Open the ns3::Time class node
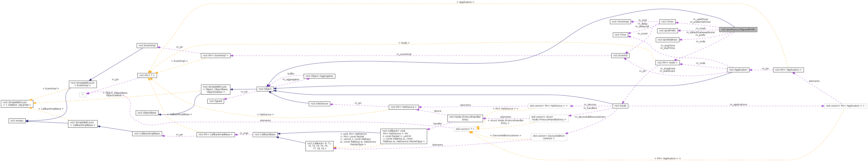 620,35
